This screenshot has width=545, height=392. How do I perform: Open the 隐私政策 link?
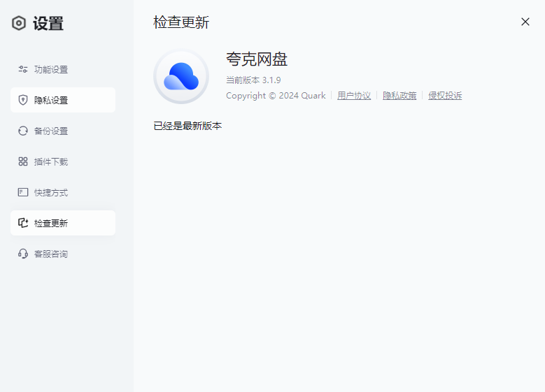[399, 96]
